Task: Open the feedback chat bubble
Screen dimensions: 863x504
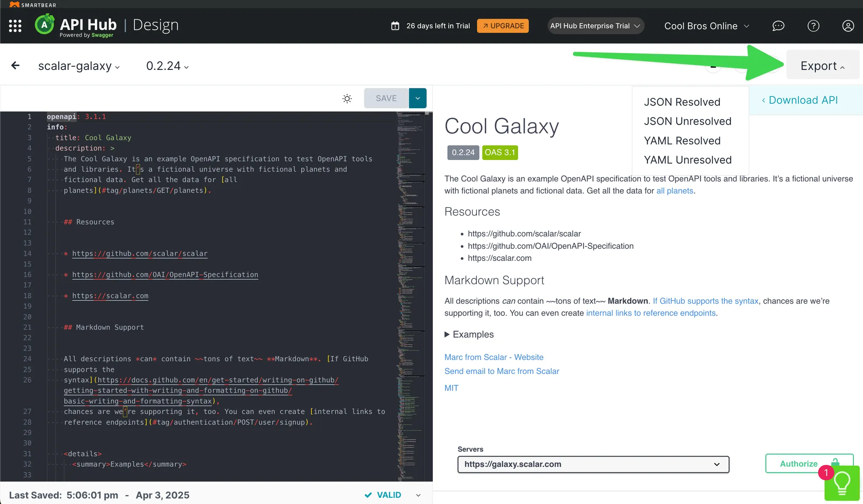Action: coord(778,26)
